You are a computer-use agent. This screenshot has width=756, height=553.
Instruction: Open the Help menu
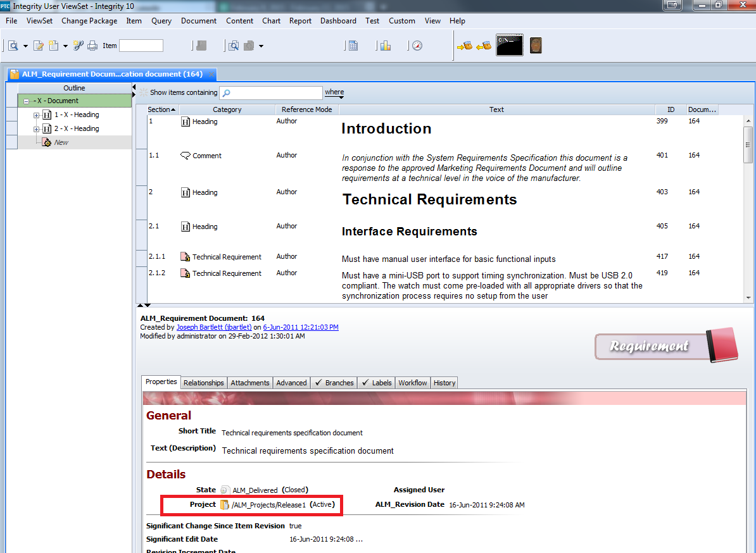point(457,21)
